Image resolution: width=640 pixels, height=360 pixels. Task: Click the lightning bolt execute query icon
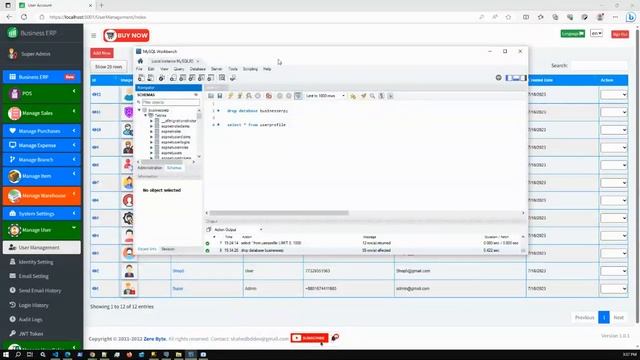tap(230, 96)
